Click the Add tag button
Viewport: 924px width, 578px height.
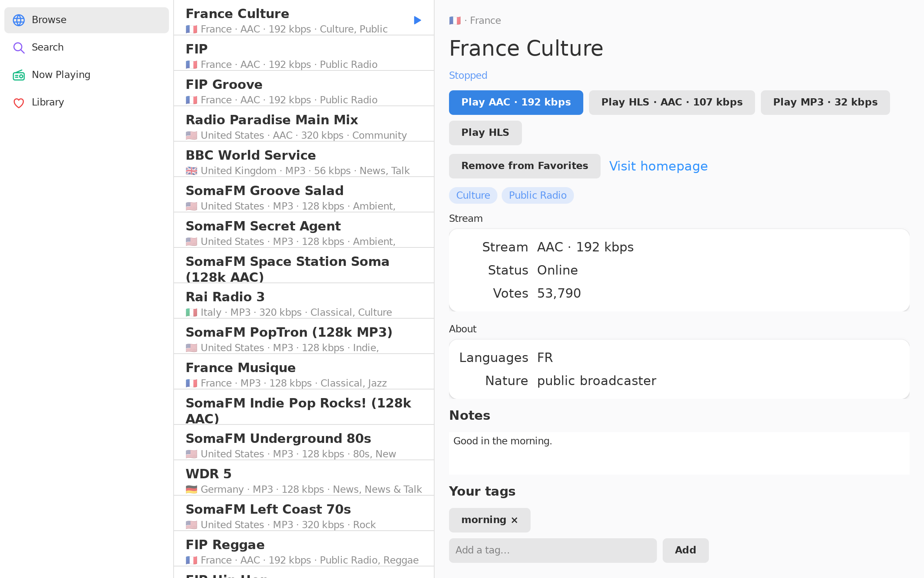(685, 551)
